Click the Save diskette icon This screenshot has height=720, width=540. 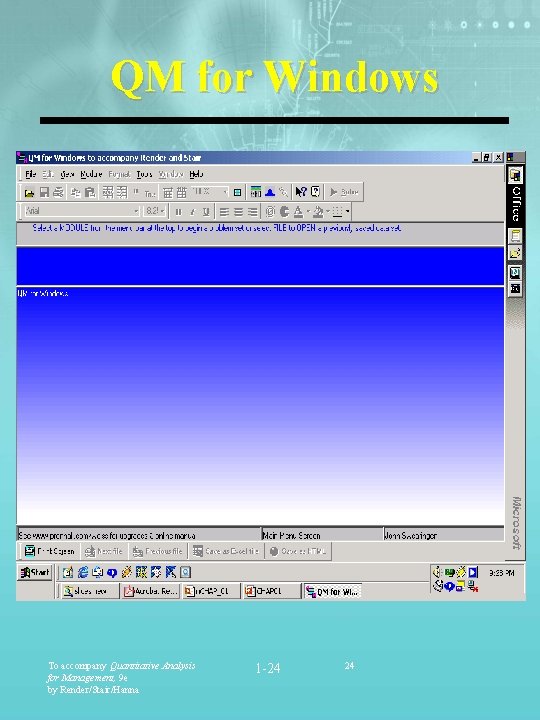44,192
